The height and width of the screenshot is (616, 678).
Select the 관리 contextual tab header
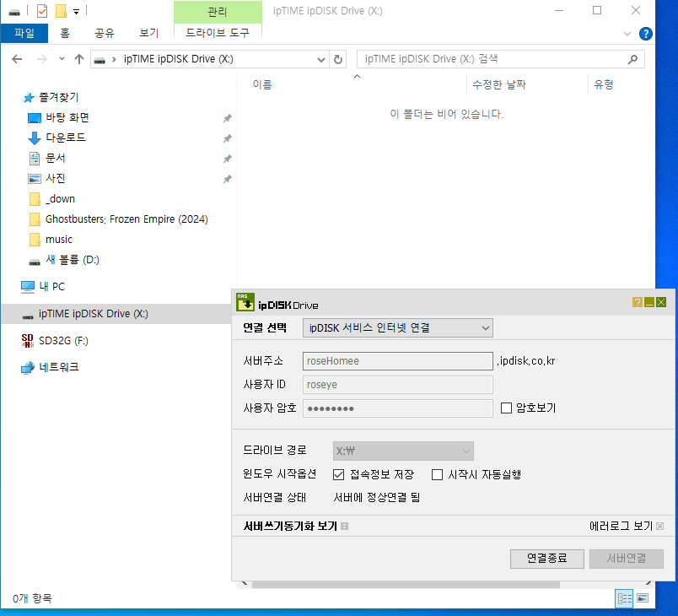tap(218, 12)
